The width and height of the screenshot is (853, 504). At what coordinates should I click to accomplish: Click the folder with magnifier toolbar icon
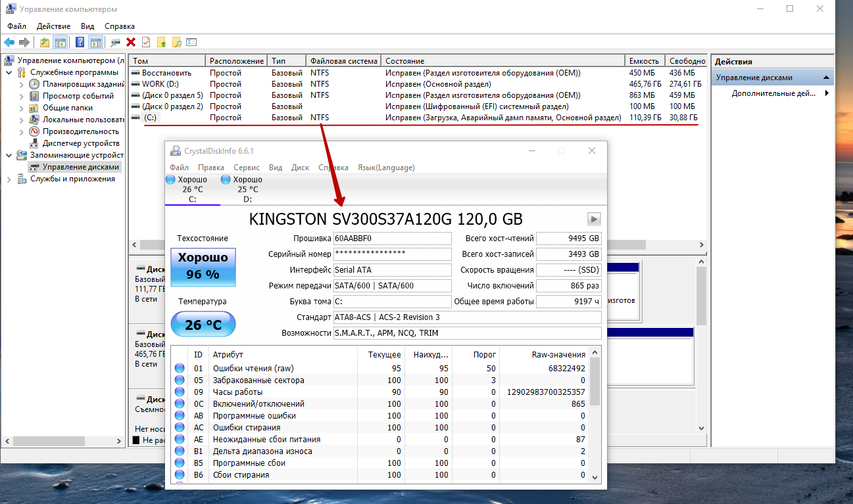point(176,42)
